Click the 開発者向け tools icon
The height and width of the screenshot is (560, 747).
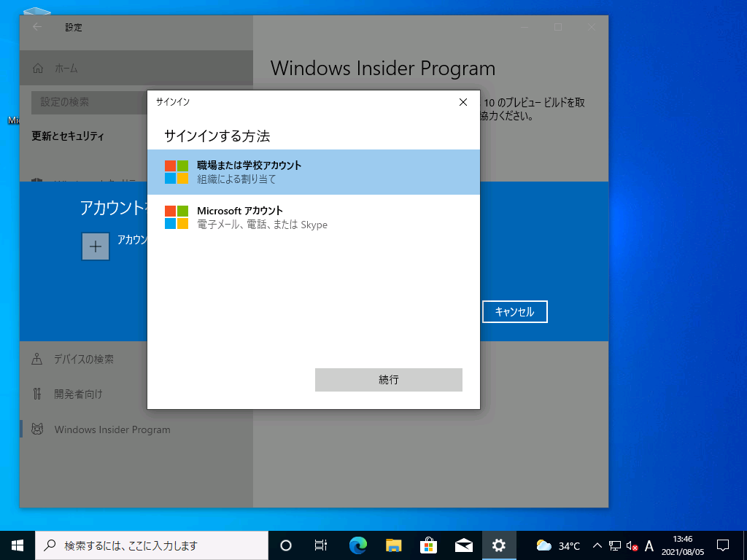pyautogui.click(x=36, y=394)
